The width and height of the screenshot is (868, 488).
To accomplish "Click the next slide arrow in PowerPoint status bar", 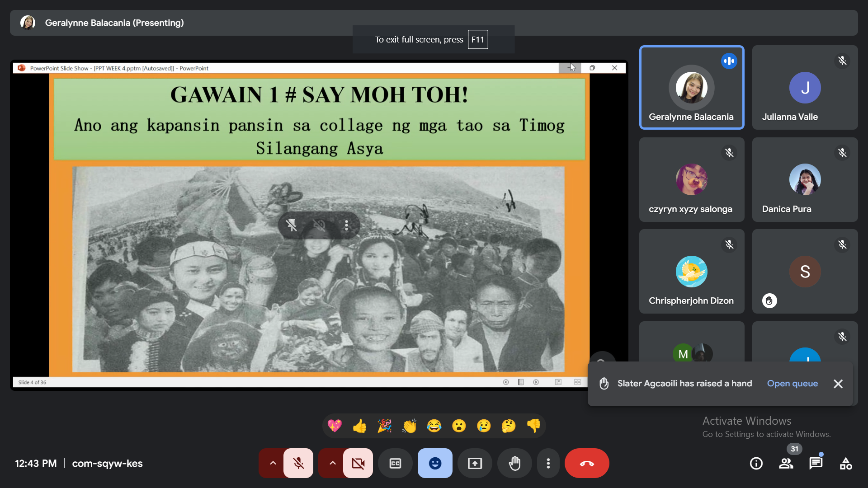I will coord(536,382).
